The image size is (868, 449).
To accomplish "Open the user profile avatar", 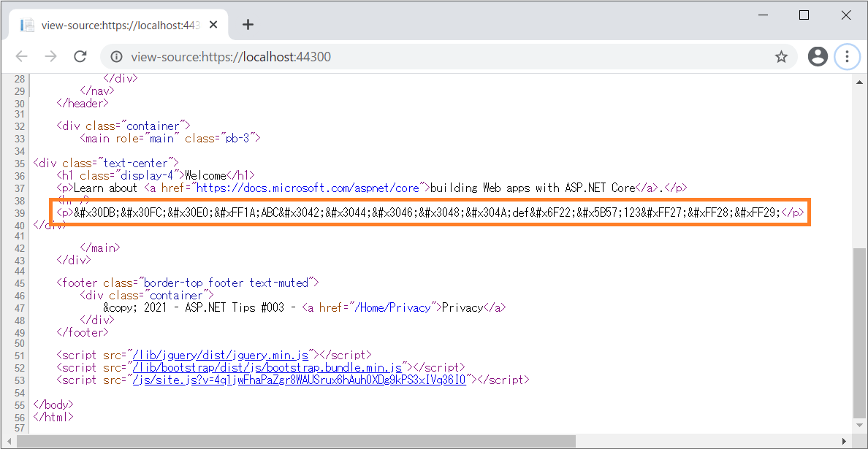I will (818, 56).
